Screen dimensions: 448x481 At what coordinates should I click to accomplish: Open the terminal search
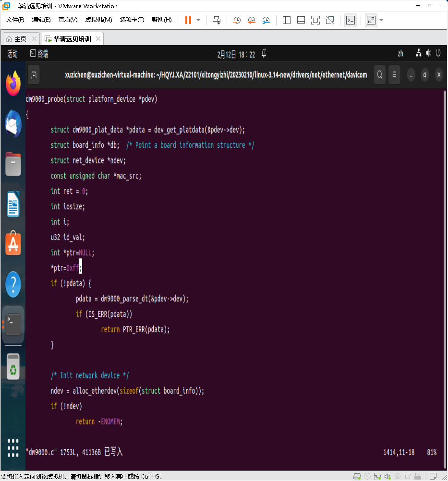(379, 75)
